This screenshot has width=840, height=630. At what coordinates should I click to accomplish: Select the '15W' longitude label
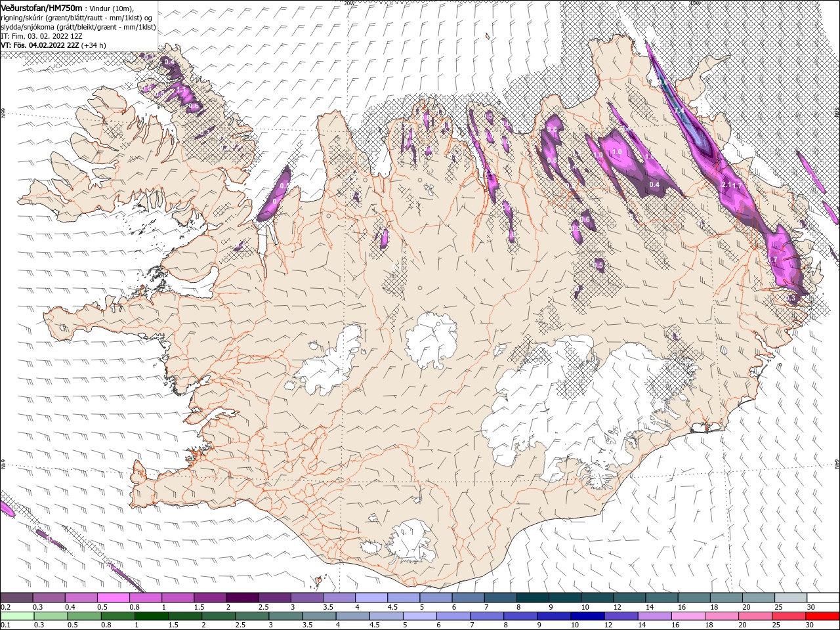click(x=695, y=3)
